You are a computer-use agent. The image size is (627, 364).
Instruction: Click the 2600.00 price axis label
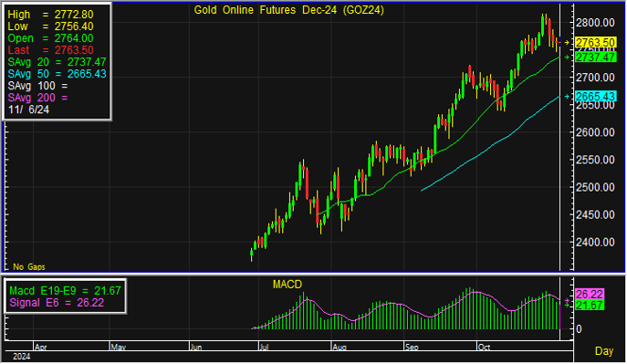pos(595,132)
